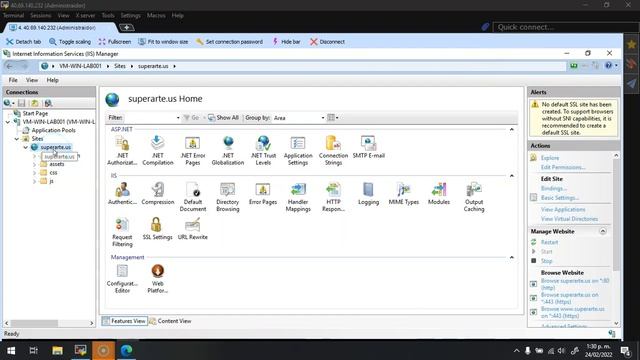Open Default Document feature
Screen dimensions: 640x360
[x=193, y=198]
